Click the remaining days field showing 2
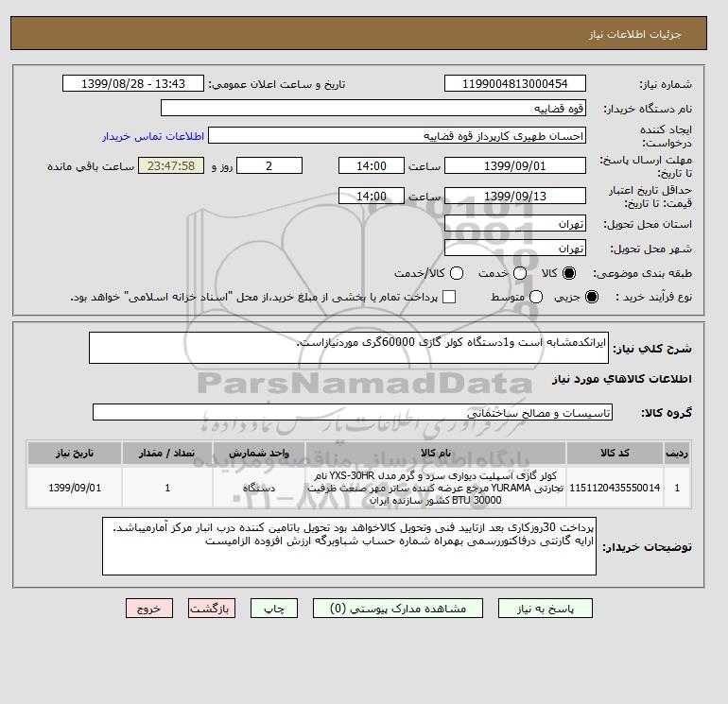The image size is (728, 704). click(x=269, y=165)
